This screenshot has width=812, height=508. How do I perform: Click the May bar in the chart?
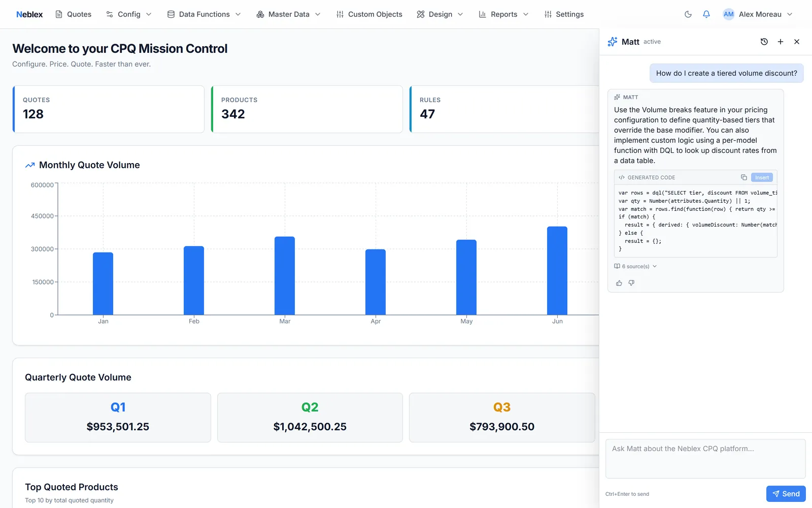click(x=466, y=277)
